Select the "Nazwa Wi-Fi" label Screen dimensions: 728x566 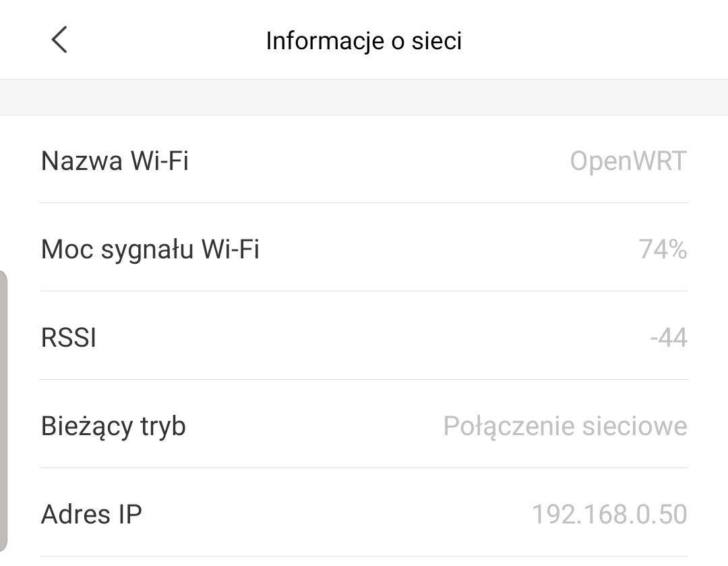click(115, 161)
